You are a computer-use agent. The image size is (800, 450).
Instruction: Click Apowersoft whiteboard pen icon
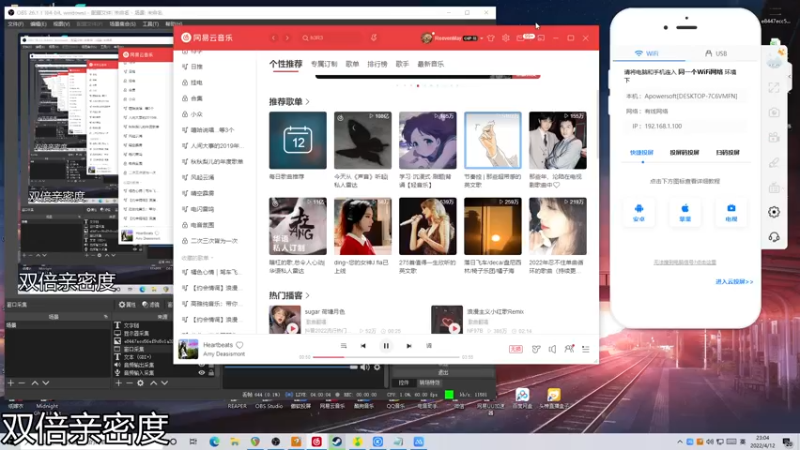point(774,162)
